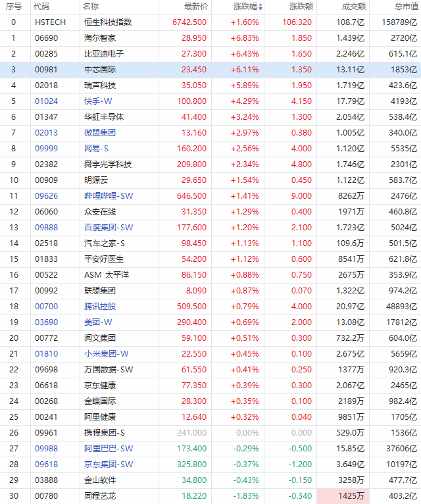This screenshot has height=504, width=421.
Task: Click the 241.000 price of 携程集团-S
Action: (x=191, y=433)
